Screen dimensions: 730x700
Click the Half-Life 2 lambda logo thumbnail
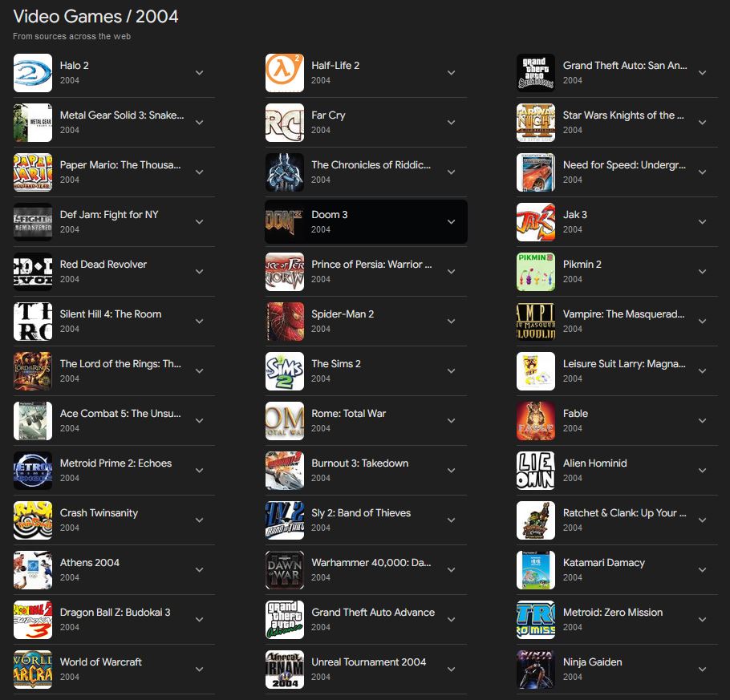pos(285,73)
